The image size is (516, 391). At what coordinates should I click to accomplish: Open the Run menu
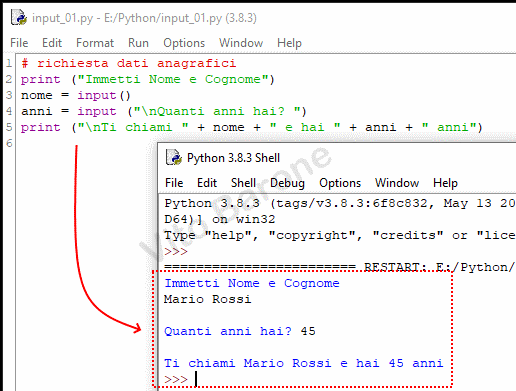point(138,43)
